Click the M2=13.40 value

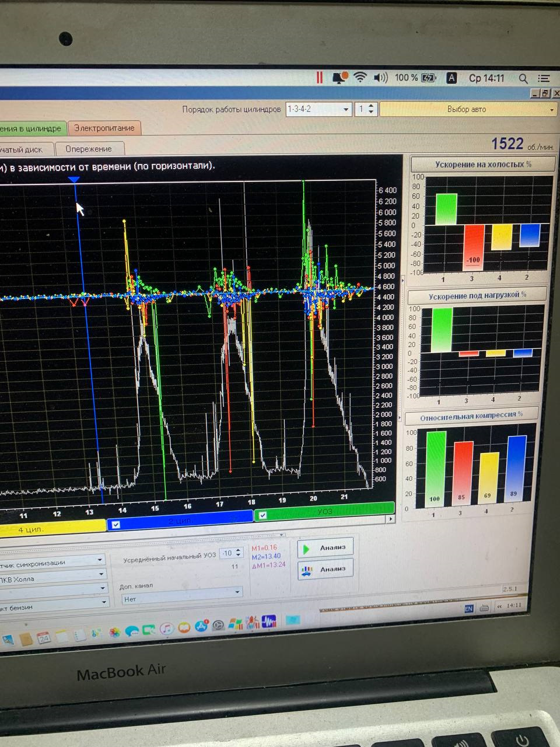[266, 556]
